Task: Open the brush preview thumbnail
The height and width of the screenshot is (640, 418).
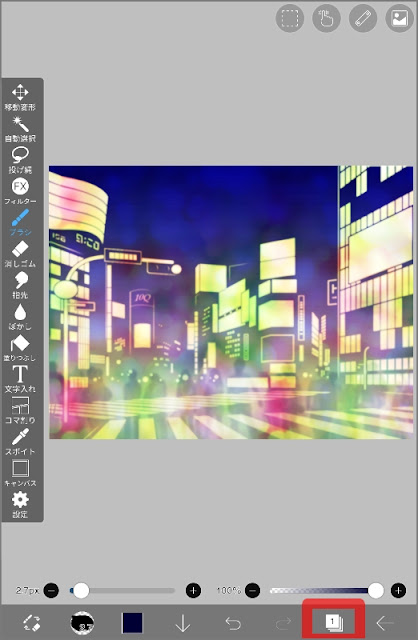Action: point(82,623)
